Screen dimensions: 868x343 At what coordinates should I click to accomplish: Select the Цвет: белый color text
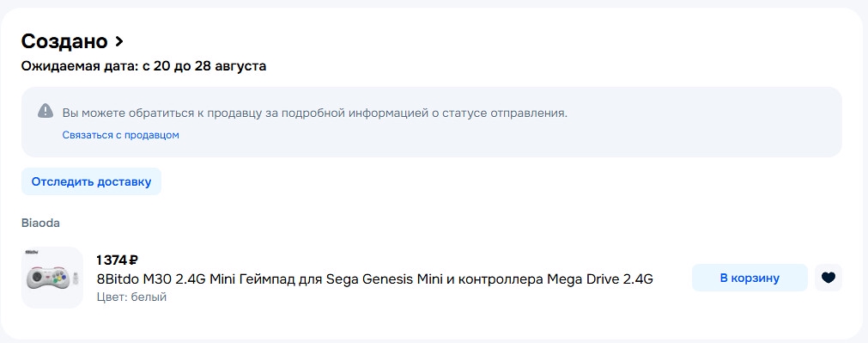tap(131, 297)
